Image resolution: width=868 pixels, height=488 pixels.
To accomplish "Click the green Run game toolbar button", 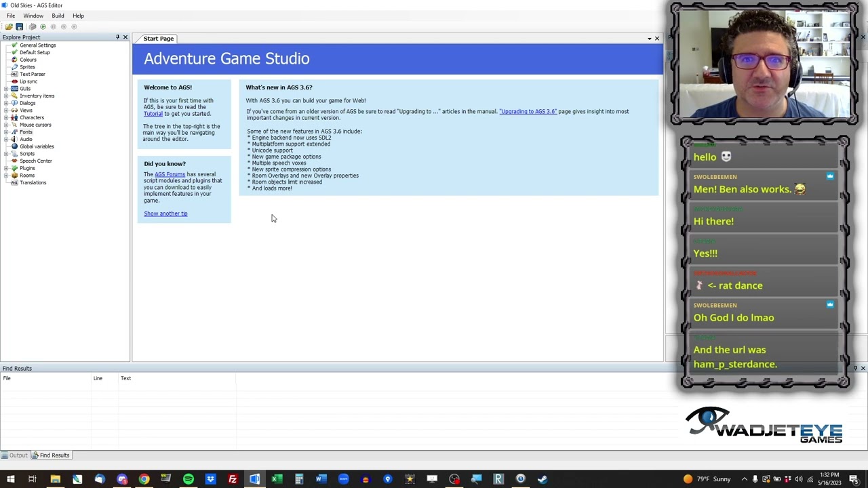I will pyautogui.click(x=43, y=26).
